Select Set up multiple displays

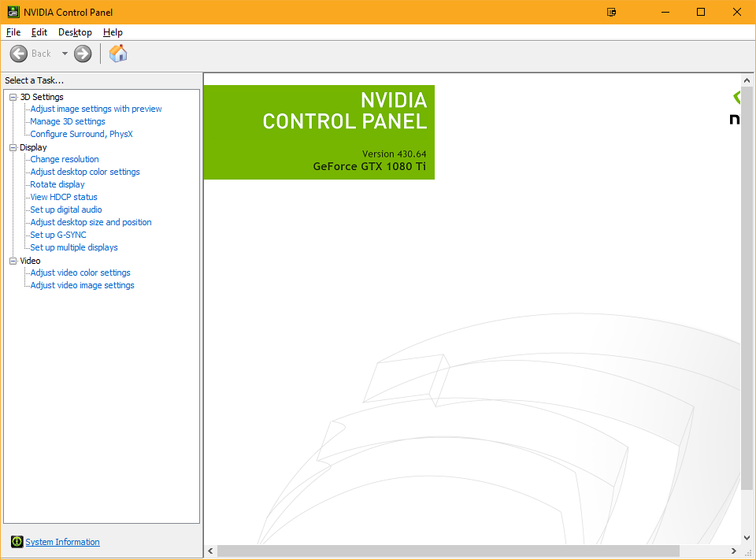tap(74, 247)
